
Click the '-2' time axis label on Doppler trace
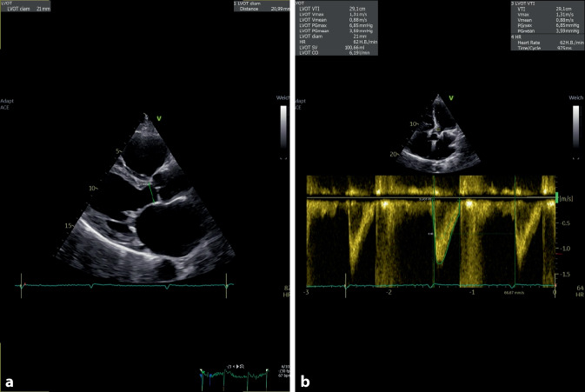coord(389,292)
